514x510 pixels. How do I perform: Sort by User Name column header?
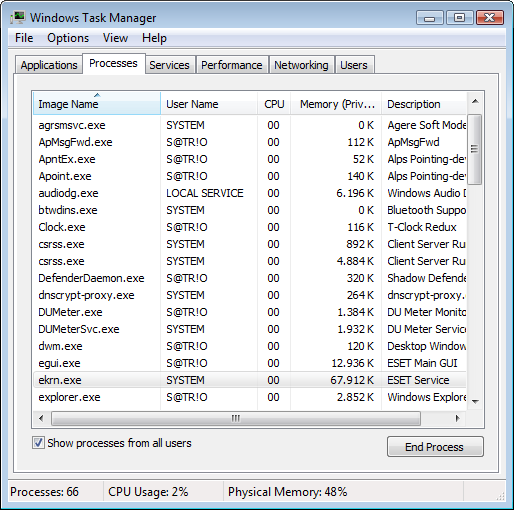pos(209,104)
